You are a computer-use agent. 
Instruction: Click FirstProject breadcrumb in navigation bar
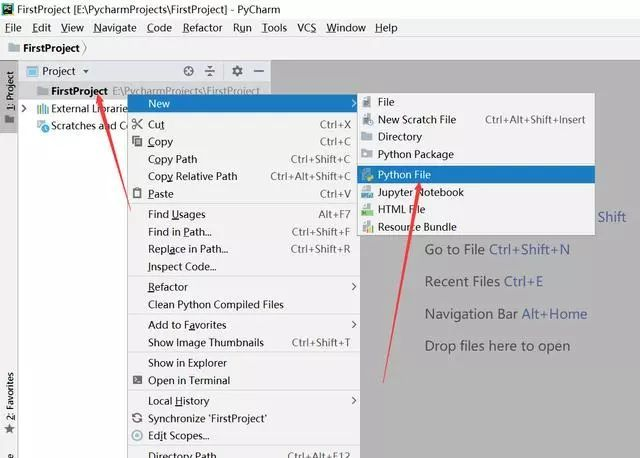[51, 48]
